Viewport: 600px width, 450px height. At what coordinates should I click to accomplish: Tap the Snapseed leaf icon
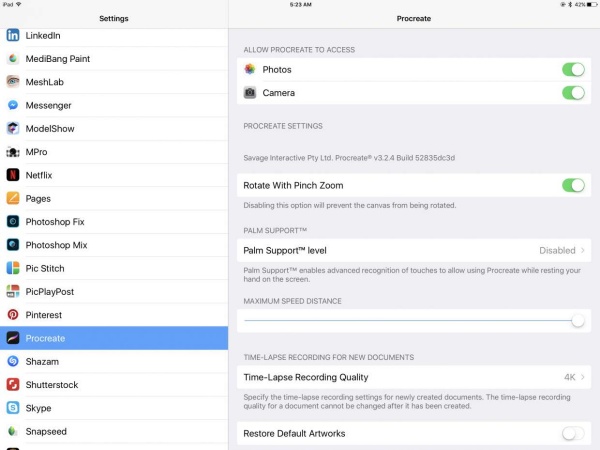point(13,431)
